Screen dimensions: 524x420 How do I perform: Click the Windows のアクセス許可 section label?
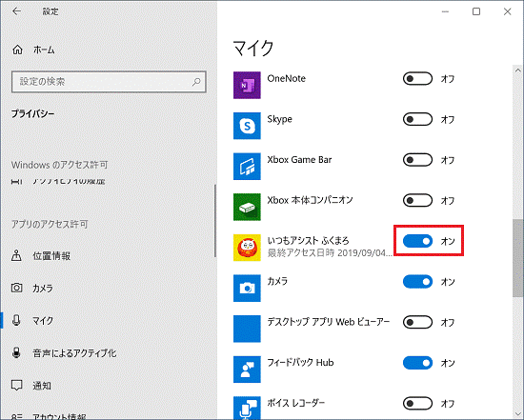point(59,165)
